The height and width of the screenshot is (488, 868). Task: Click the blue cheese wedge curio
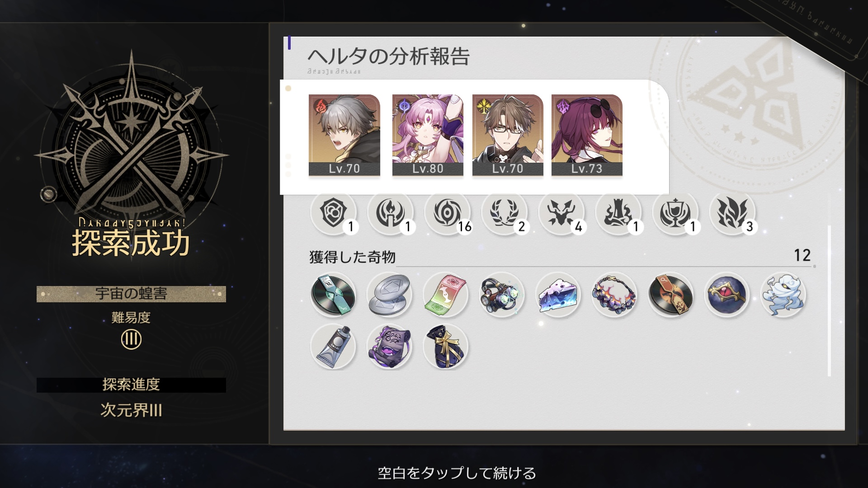[x=558, y=295]
